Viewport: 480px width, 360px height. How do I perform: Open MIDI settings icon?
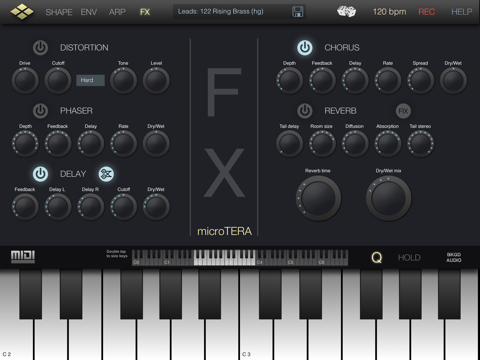point(23,257)
